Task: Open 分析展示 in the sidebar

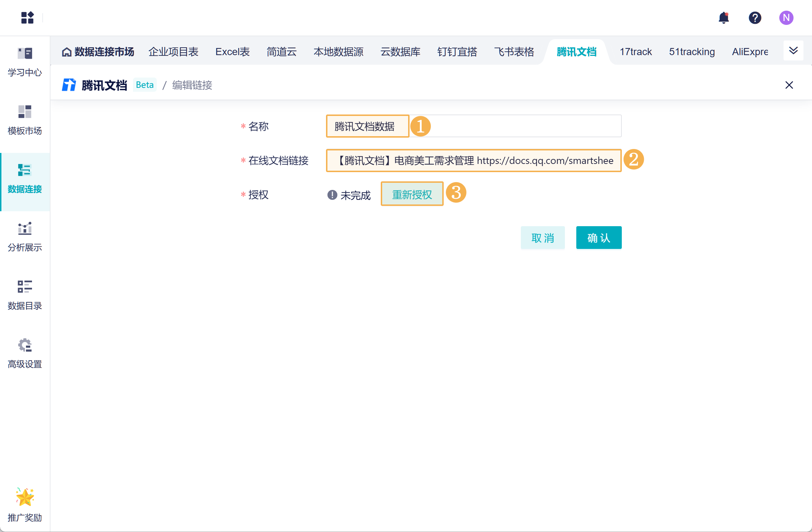Action: 25,237
